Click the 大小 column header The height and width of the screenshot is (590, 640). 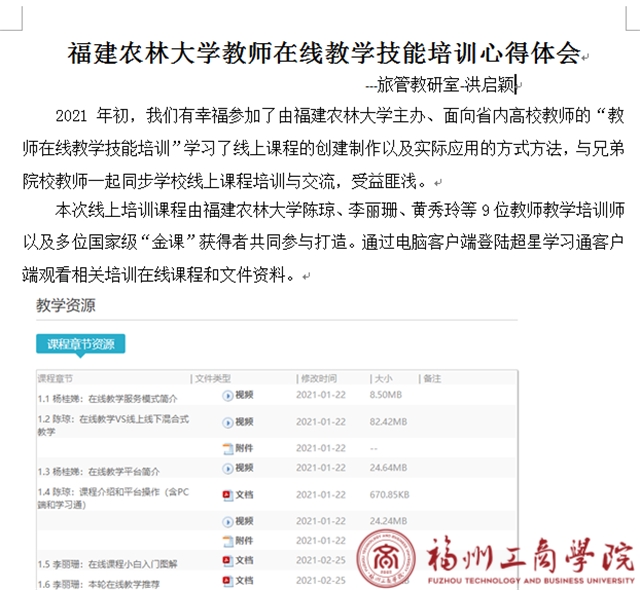click(383, 379)
